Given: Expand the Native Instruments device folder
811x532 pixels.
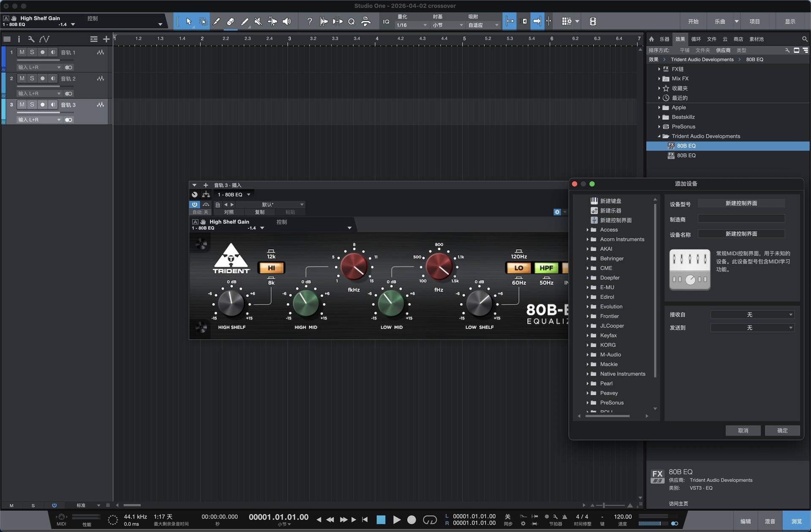Looking at the screenshot, I should click(588, 374).
